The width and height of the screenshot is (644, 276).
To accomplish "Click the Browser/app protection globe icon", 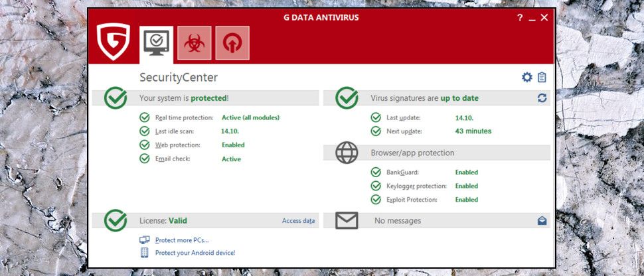I will click(347, 153).
